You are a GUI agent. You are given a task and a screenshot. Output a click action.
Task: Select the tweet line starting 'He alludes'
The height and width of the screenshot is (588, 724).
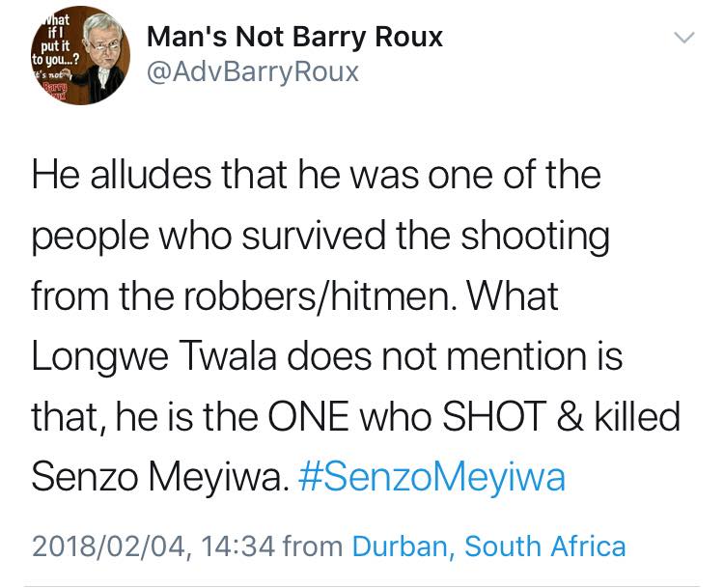(x=317, y=175)
